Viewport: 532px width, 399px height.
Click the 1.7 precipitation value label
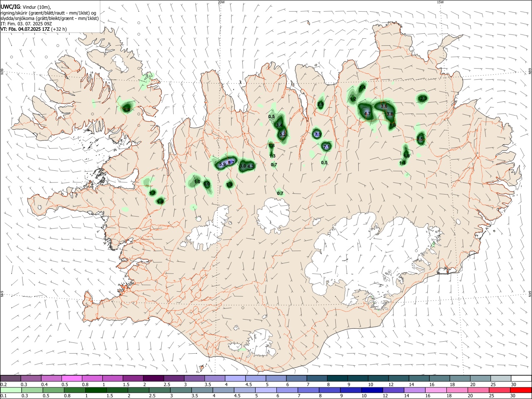pyautogui.click(x=152, y=193)
